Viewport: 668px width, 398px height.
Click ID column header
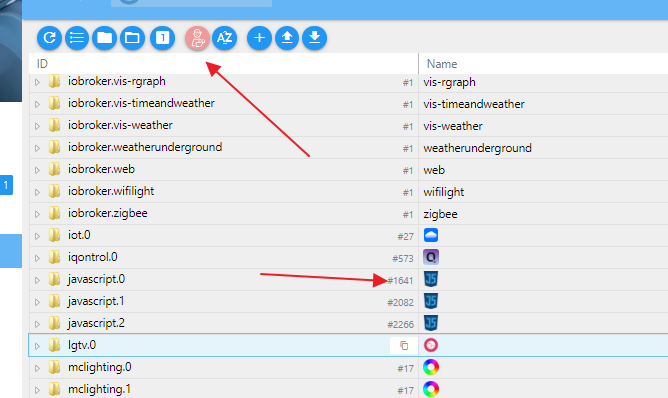pyautogui.click(x=42, y=64)
